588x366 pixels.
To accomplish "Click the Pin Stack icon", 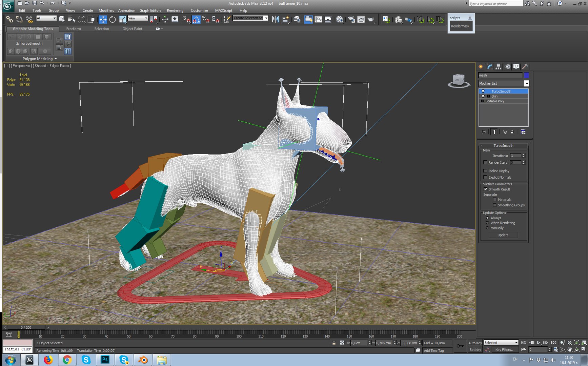I will click(483, 132).
